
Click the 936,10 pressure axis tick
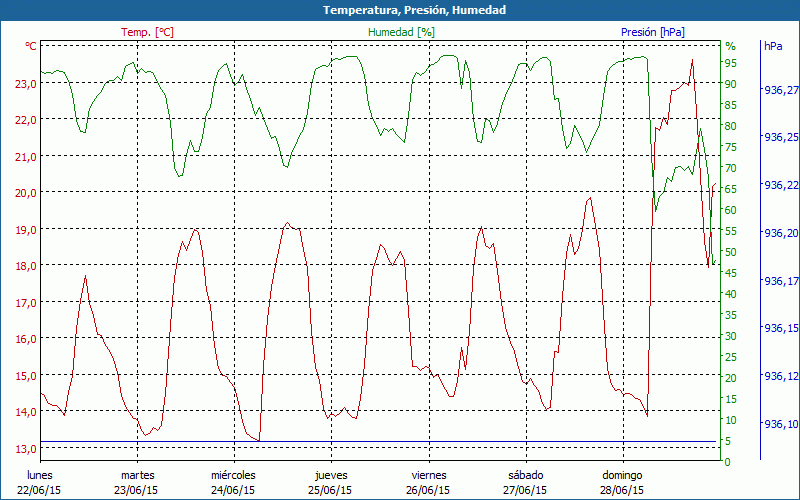point(780,424)
